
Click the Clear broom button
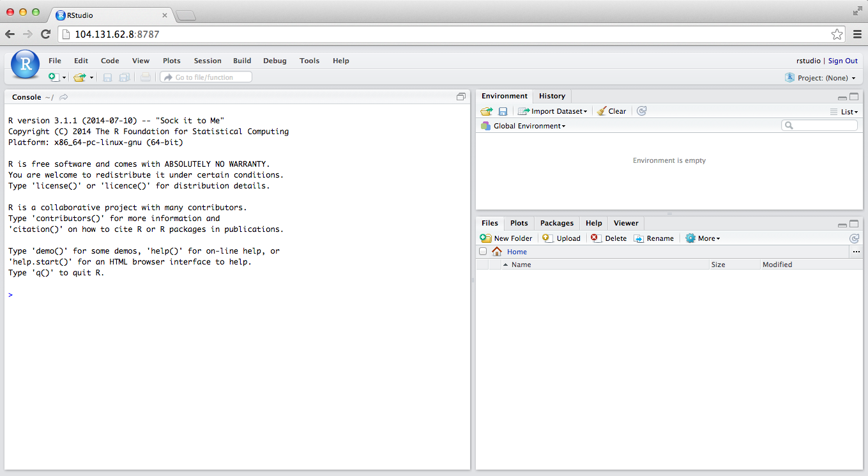tap(612, 111)
